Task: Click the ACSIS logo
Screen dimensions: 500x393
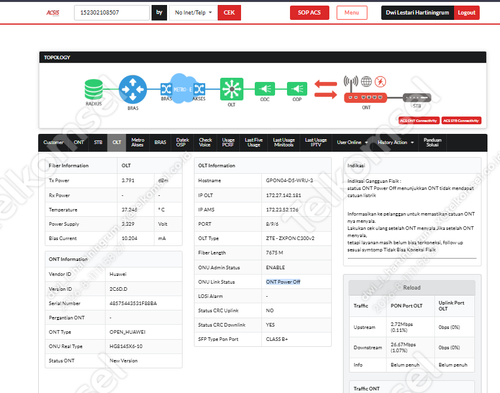Action: (53, 13)
